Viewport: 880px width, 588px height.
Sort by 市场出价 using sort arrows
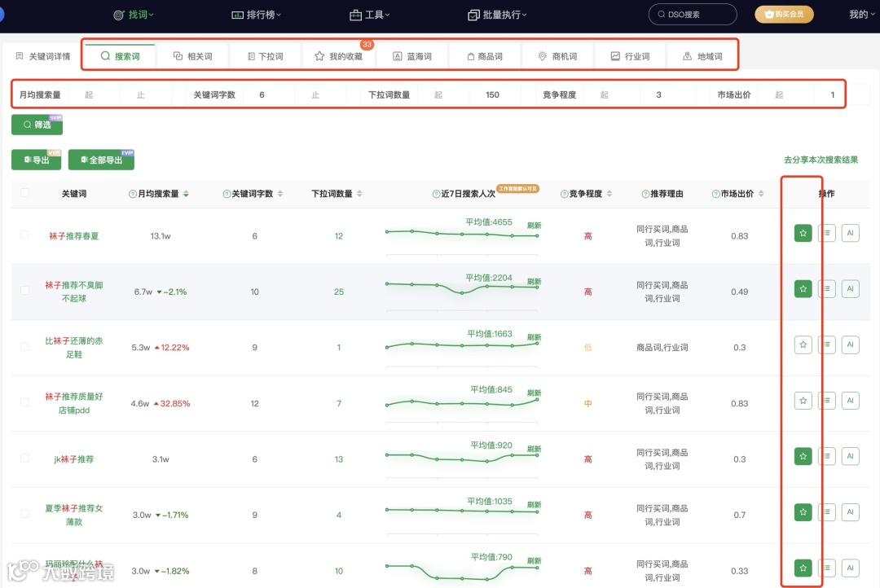click(x=761, y=194)
